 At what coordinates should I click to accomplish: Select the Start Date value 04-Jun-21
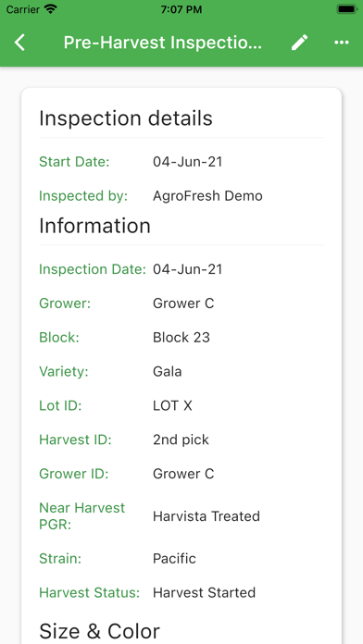click(187, 162)
